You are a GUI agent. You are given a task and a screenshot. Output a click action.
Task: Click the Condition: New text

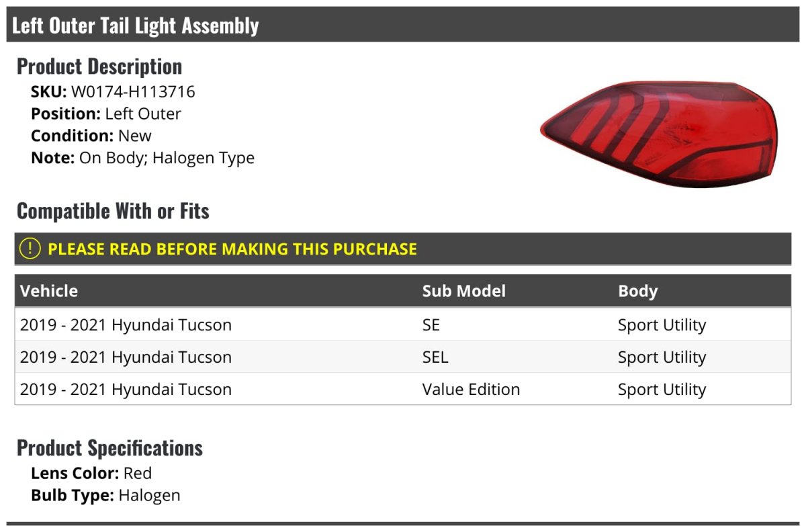coord(91,136)
